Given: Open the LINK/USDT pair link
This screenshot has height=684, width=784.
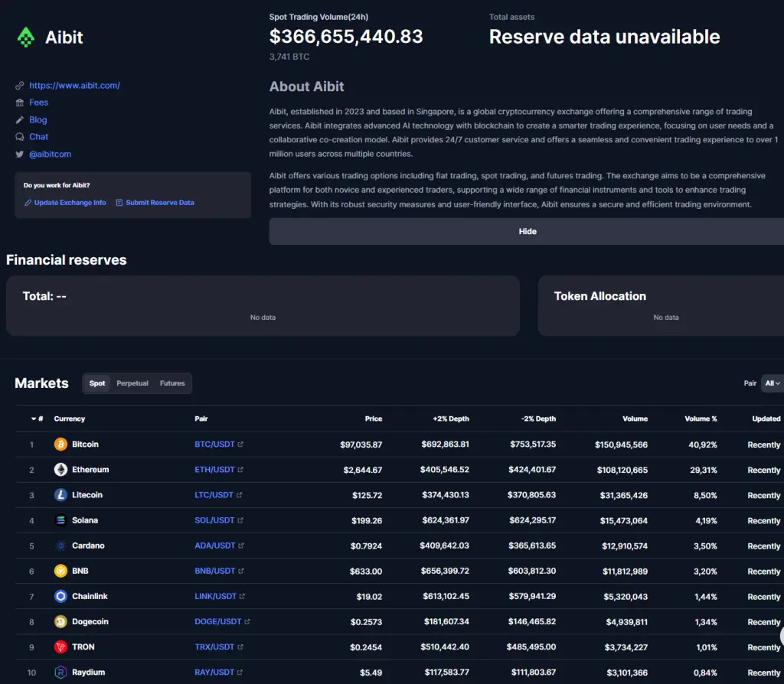Looking at the screenshot, I should click(x=215, y=596).
